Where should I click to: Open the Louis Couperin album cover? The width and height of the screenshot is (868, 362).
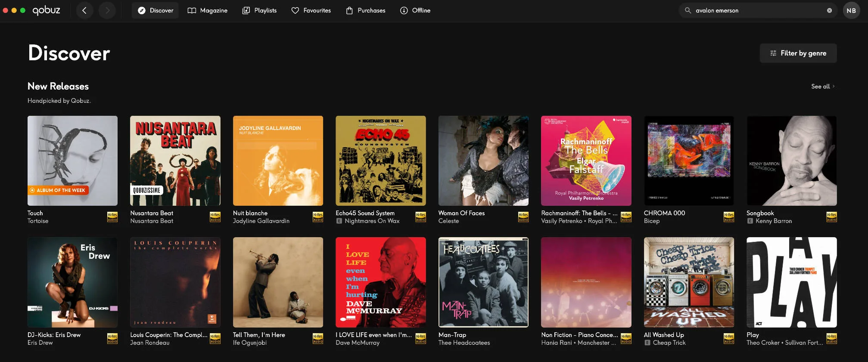175,282
